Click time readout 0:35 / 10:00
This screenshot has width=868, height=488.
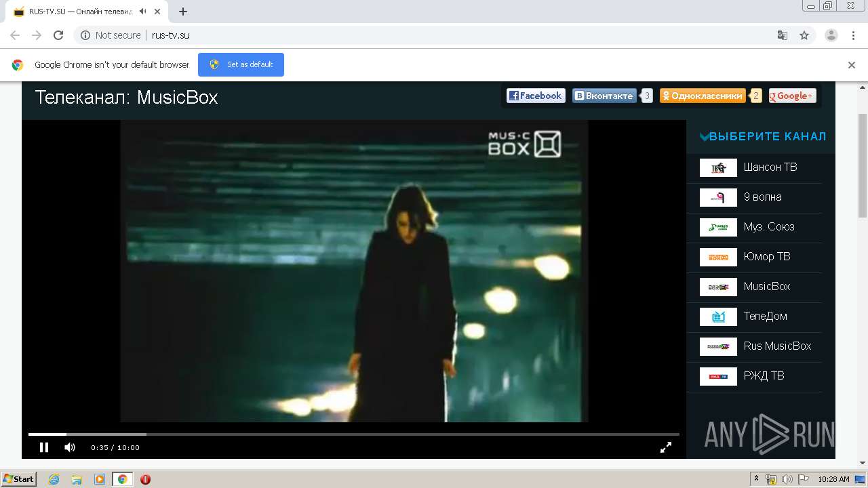click(x=115, y=447)
